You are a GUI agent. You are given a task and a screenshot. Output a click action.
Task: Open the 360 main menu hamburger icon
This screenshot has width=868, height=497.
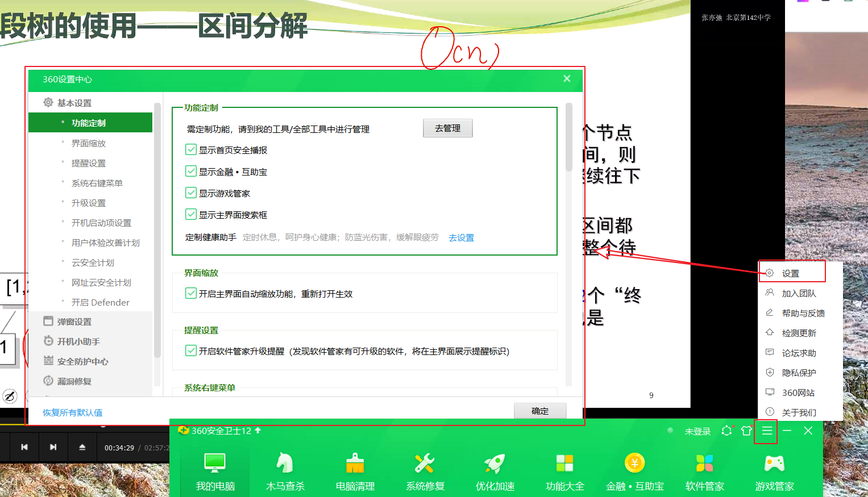[x=767, y=431]
